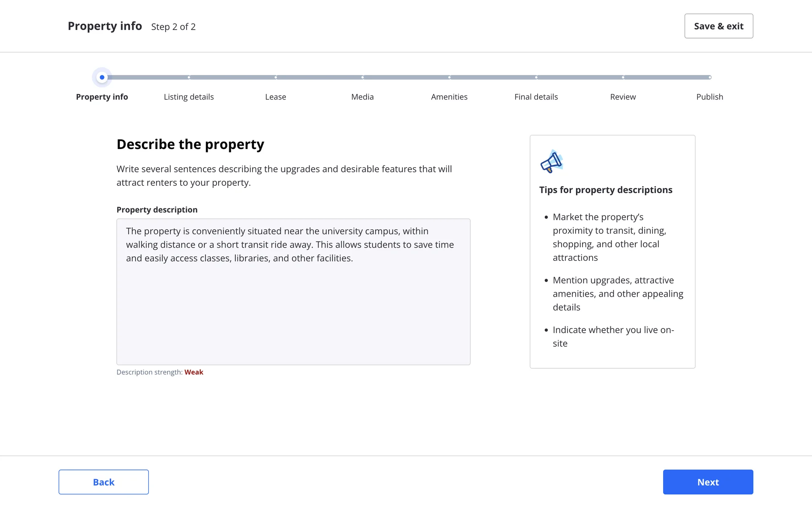The image size is (812, 508).
Task: Click the active Property info step dot
Action: pyautogui.click(x=102, y=77)
